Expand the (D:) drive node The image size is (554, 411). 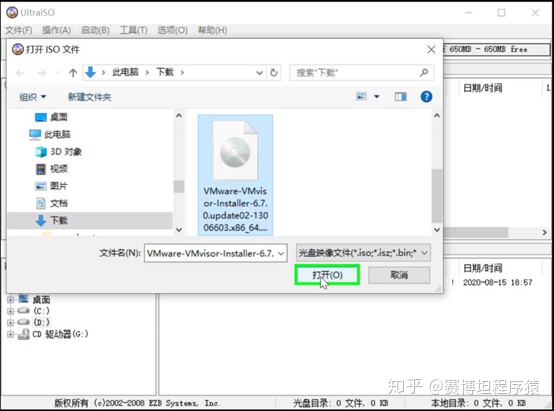point(10,322)
